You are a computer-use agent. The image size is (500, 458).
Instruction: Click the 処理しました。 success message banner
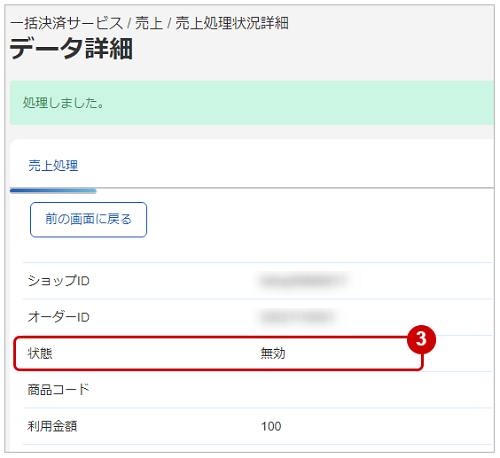click(252, 103)
